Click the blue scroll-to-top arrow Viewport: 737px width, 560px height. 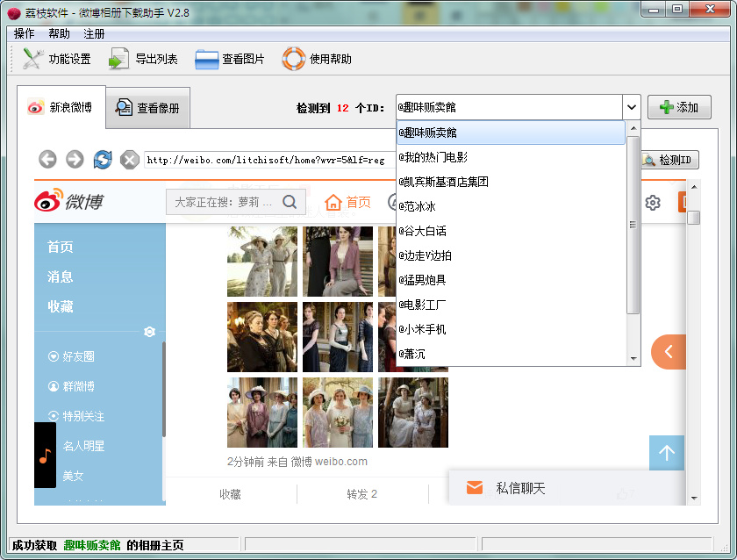click(x=666, y=453)
